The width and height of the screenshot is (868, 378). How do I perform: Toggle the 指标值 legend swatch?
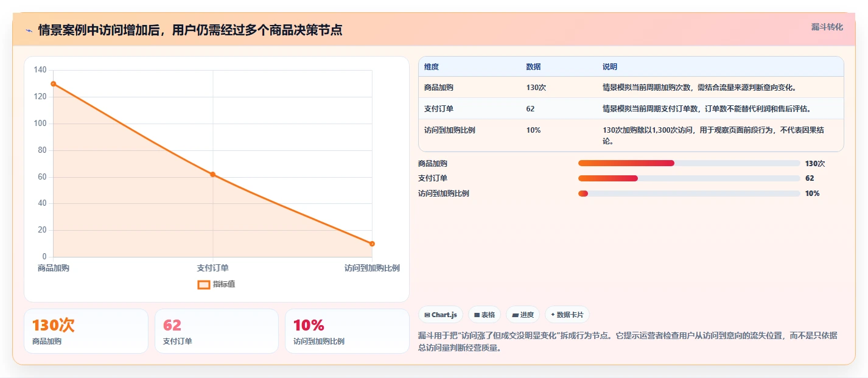tap(204, 284)
